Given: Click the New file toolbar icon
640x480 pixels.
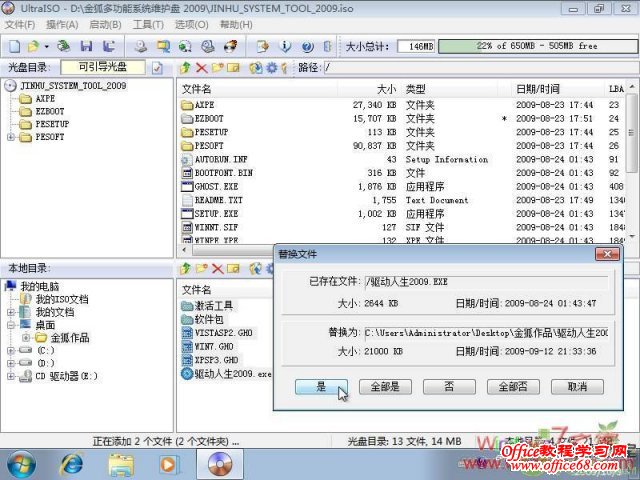Looking at the screenshot, I should point(13,46).
